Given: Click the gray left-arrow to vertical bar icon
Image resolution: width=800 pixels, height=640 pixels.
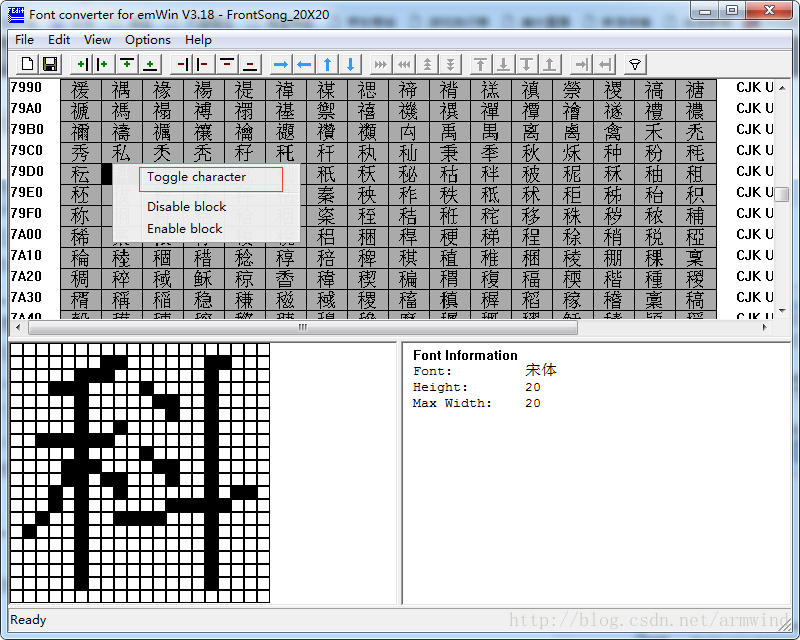Looking at the screenshot, I should [605, 64].
